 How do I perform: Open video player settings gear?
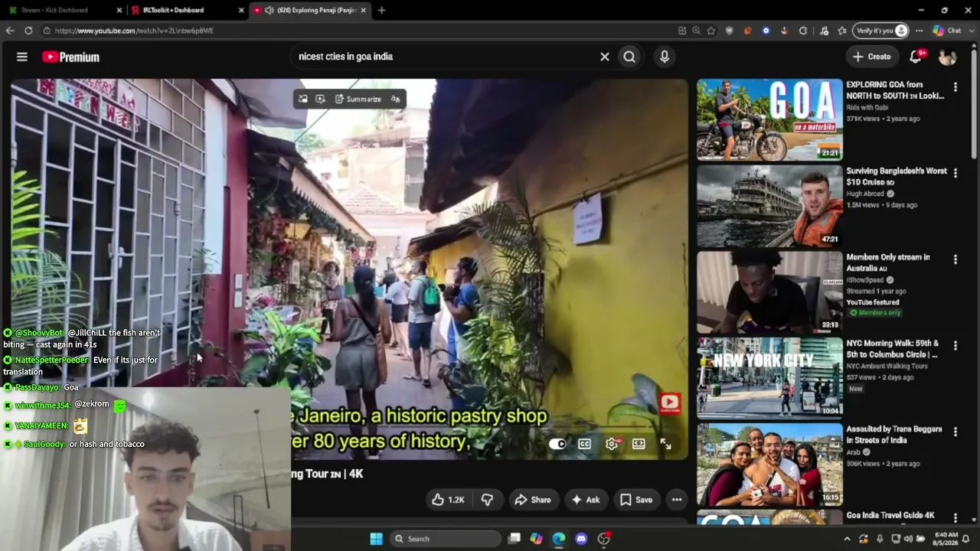(612, 444)
